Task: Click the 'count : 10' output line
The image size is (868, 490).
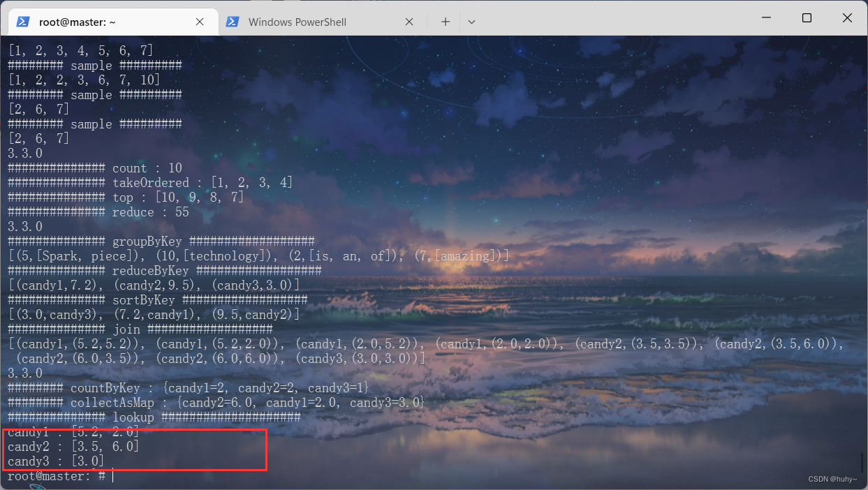Action: (95, 168)
